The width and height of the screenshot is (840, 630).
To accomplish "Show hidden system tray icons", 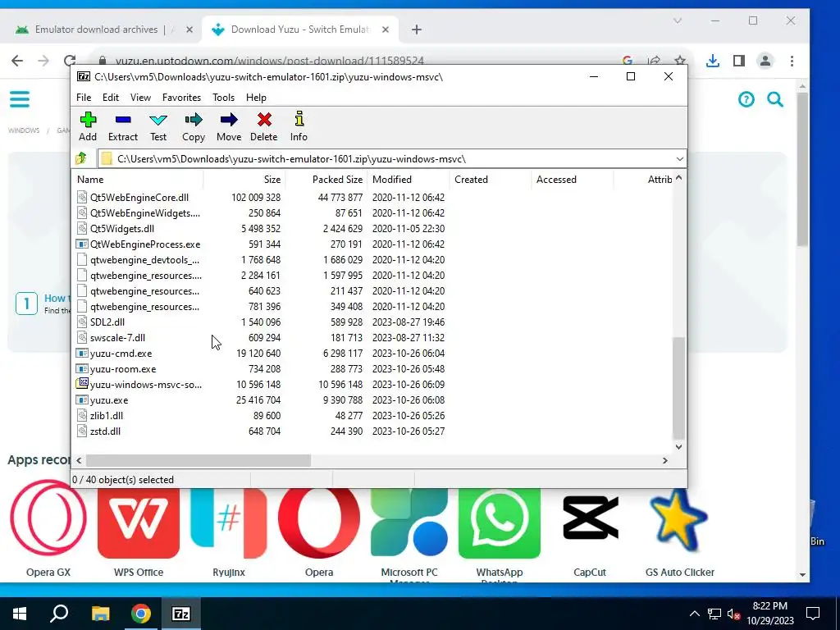I will coord(694,614).
